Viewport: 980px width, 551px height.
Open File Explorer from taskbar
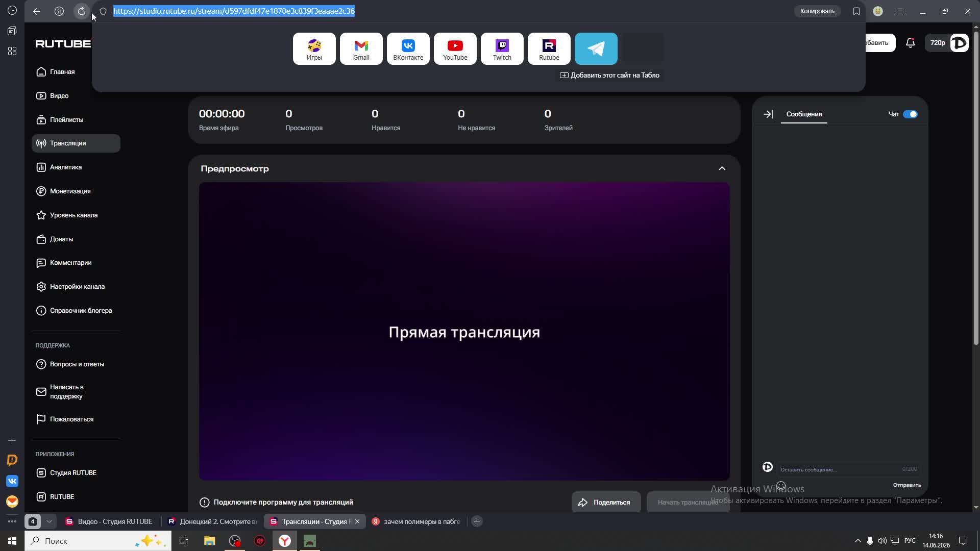(210, 541)
